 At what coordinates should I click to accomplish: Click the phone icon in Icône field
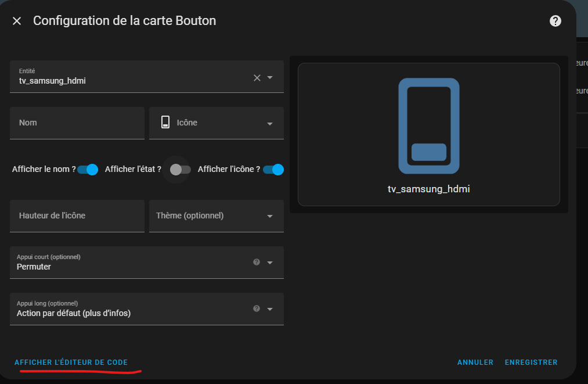click(x=165, y=123)
